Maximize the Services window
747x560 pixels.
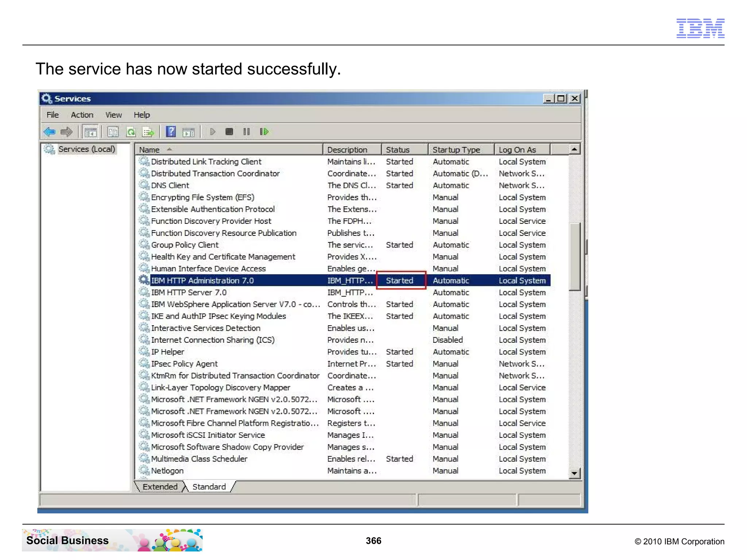point(561,98)
